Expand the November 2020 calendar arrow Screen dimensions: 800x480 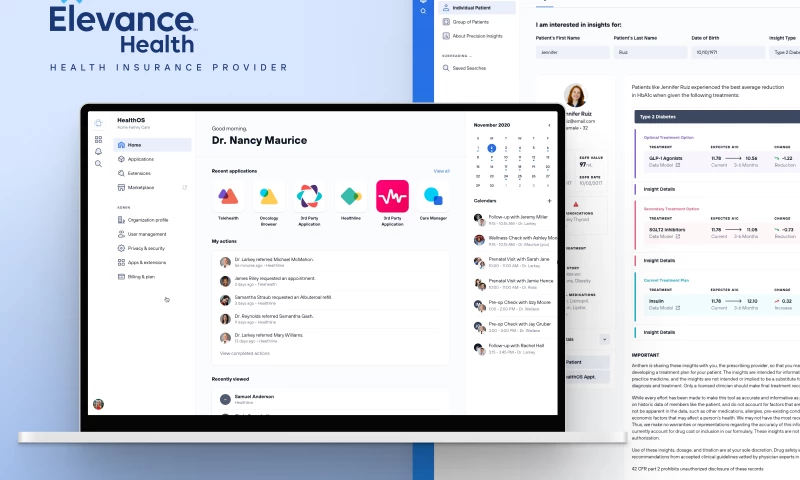(x=549, y=126)
